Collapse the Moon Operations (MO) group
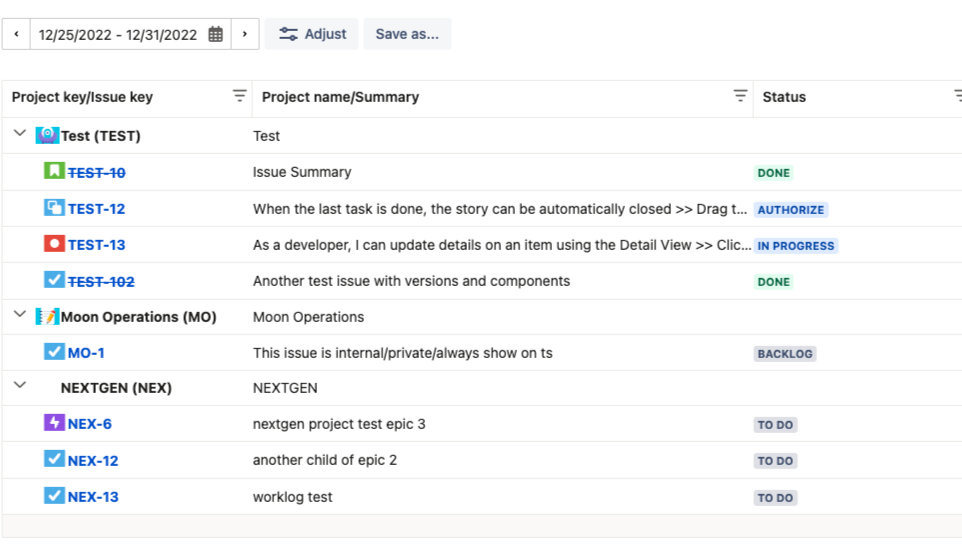This screenshot has height=547, width=962. pyautogui.click(x=19, y=314)
